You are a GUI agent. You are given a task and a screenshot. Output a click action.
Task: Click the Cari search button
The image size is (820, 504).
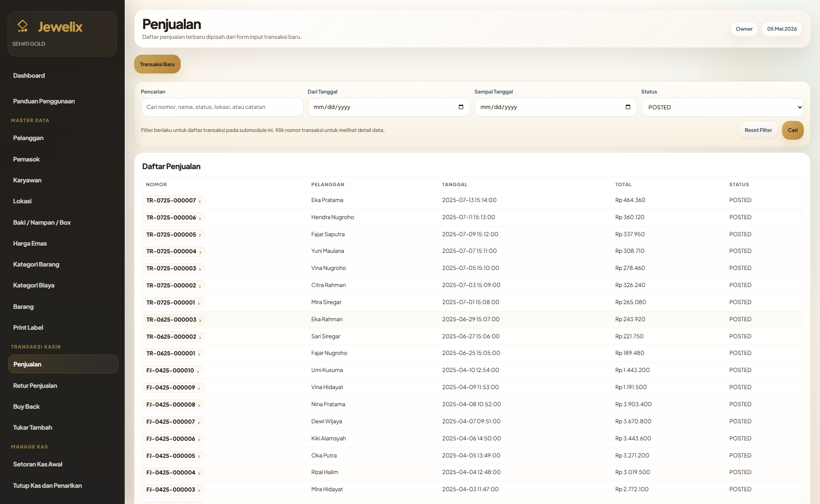tap(793, 130)
